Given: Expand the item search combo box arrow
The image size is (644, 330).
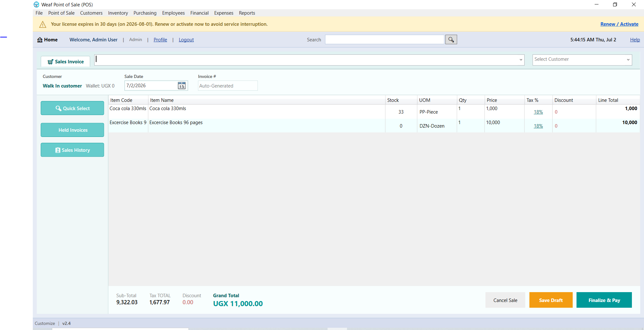Looking at the screenshot, I should (x=521, y=60).
